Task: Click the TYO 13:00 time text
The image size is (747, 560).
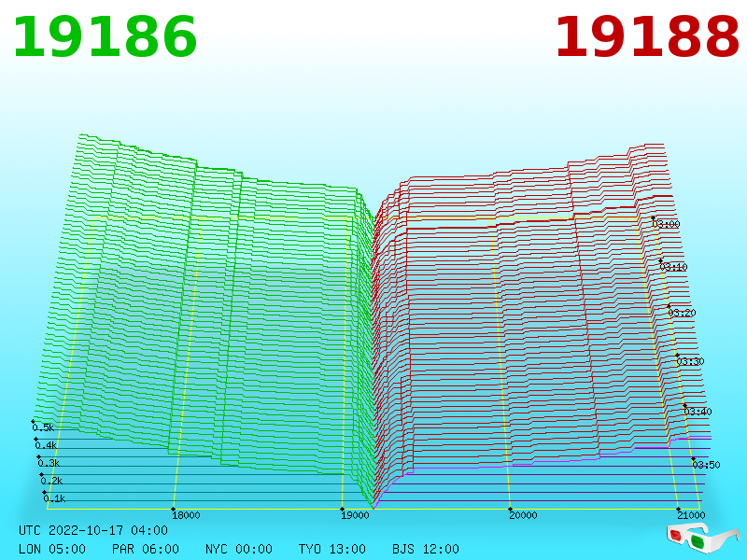Action: pos(332,549)
